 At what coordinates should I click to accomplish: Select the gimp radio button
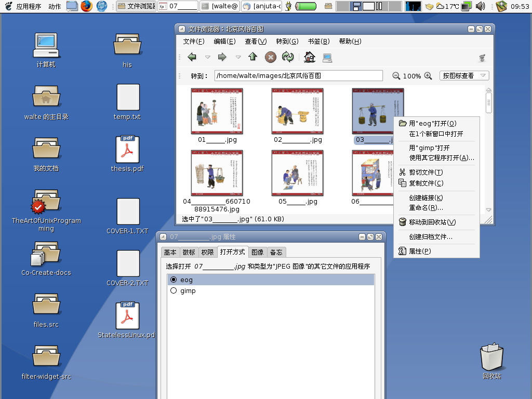[x=174, y=291]
